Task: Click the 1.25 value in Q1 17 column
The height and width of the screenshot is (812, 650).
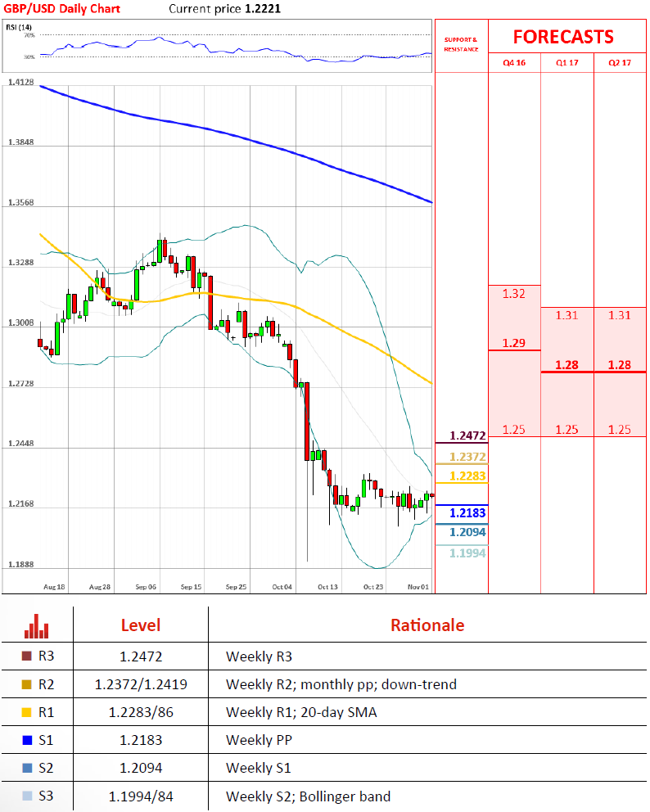Action: pyautogui.click(x=567, y=429)
